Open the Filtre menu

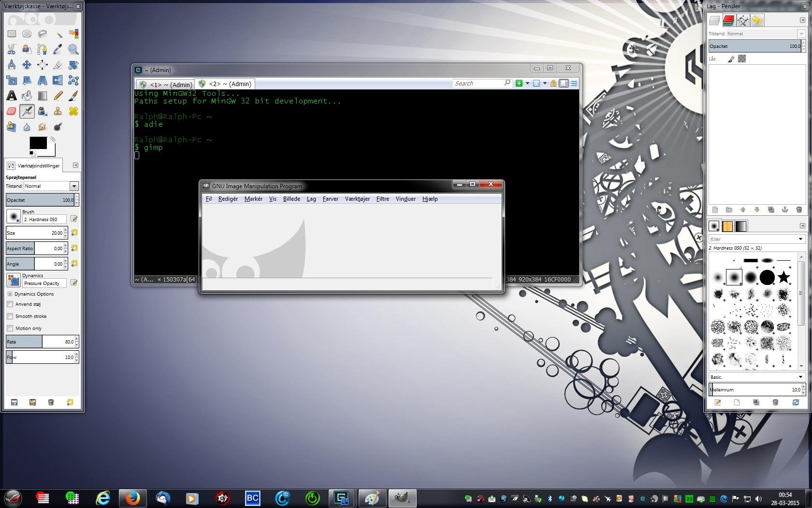pyautogui.click(x=382, y=199)
